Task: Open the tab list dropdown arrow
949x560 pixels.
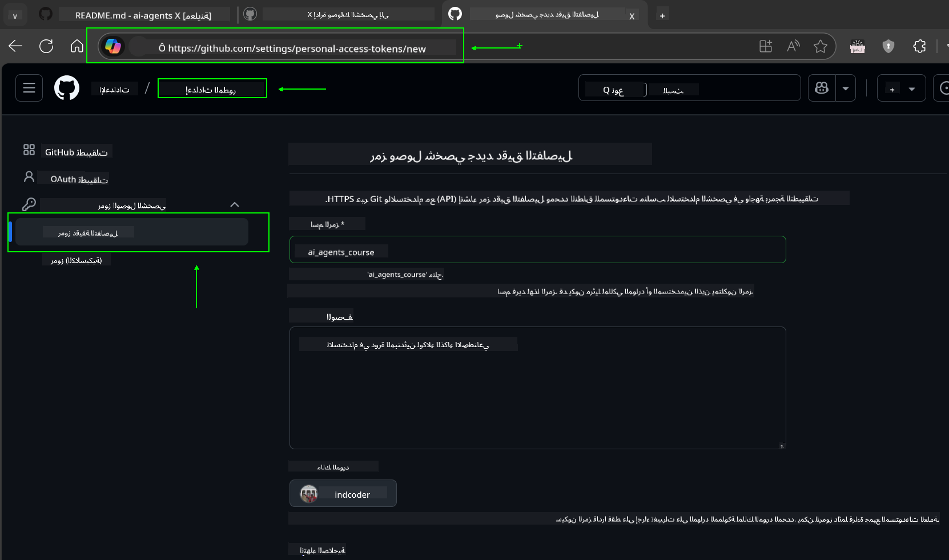Action: 15,15
